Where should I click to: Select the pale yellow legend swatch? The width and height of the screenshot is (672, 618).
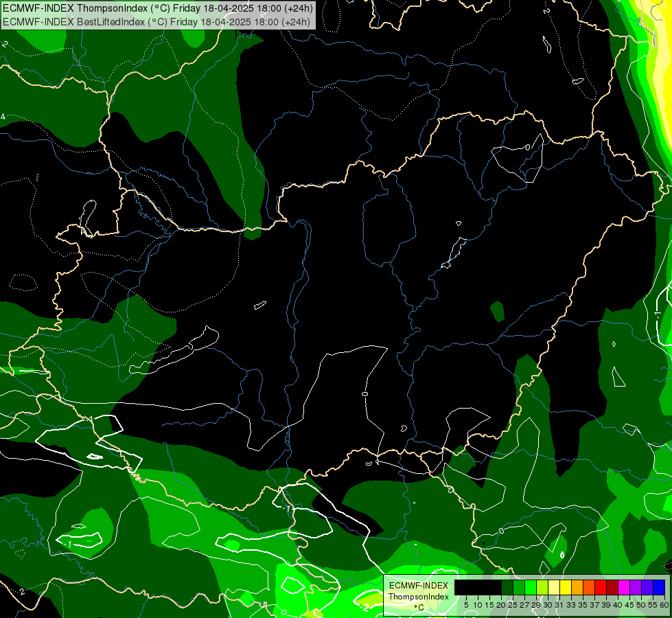(x=554, y=587)
